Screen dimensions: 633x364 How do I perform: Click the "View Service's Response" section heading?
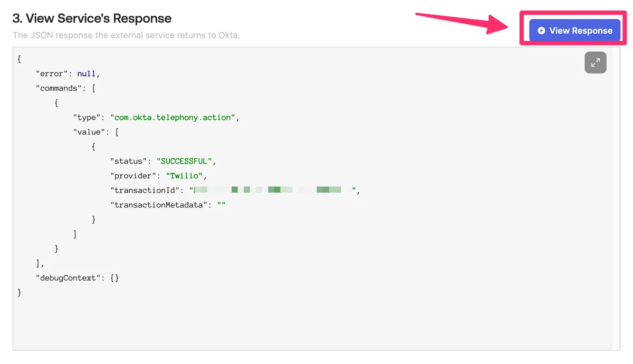[92, 18]
